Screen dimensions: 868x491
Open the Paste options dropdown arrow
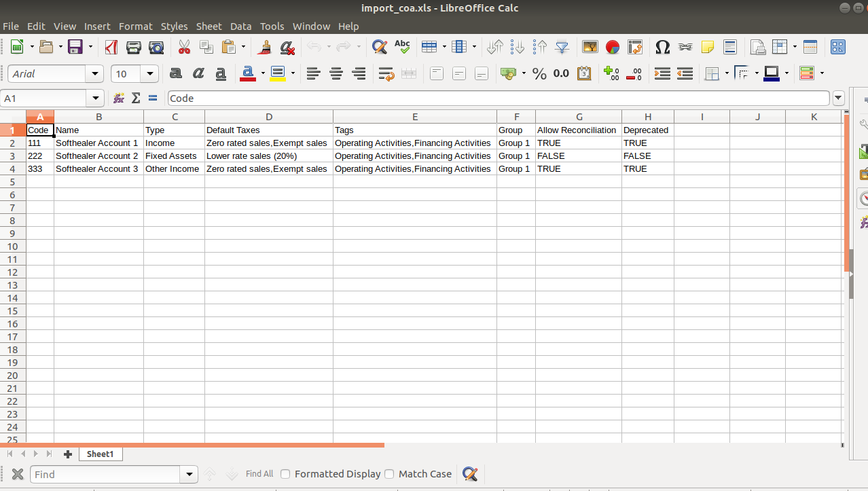click(244, 47)
